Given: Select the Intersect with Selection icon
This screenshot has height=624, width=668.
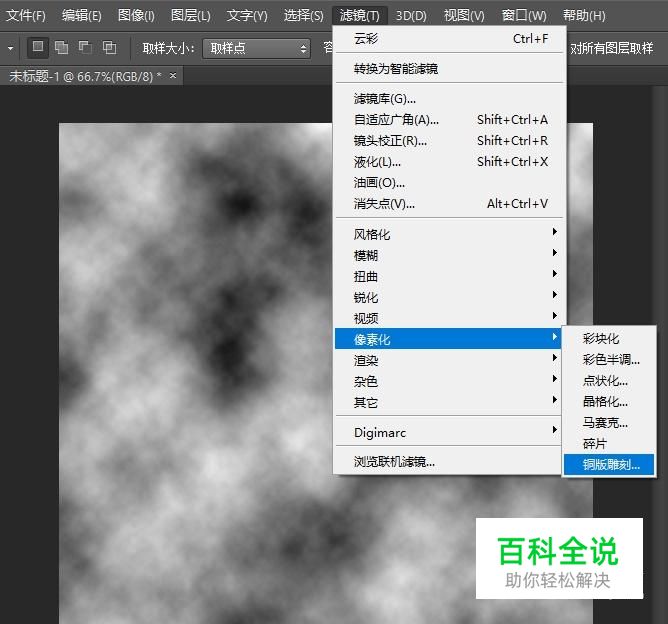Looking at the screenshot, I should (109, 47).
